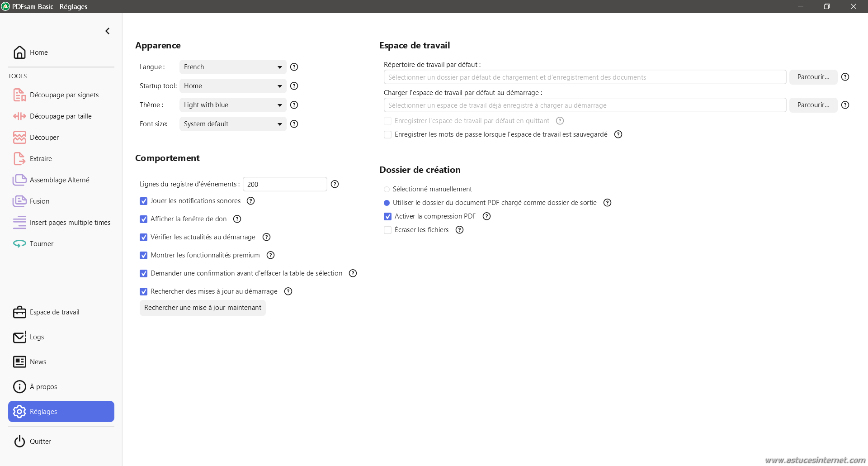Click the Lignes du registre d'événements field
Image resolution: width=868 pixels, height=466 pixels.
click(285, 184)
